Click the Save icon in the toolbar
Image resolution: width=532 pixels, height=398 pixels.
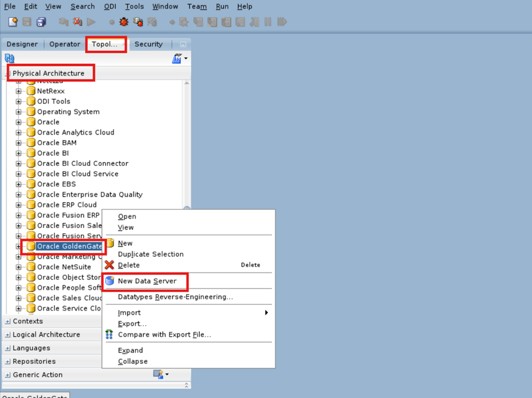[26, 22]
